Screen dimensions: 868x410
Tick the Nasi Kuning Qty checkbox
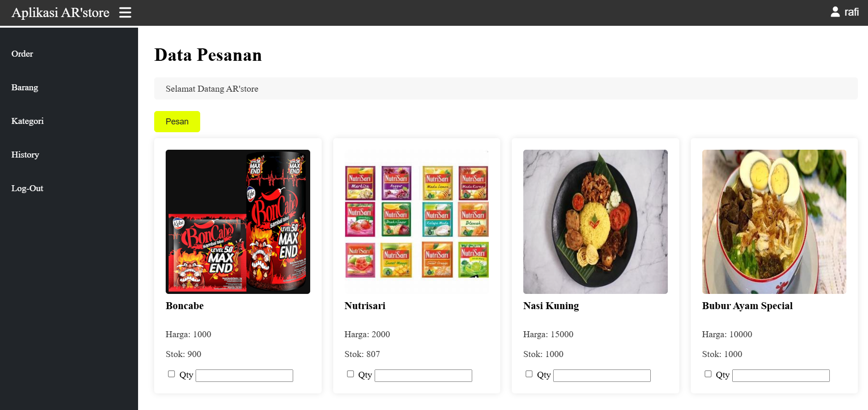(529, 374)
